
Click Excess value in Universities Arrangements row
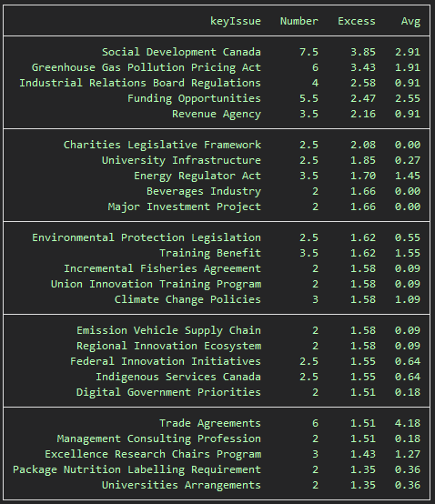pos(363,485)
